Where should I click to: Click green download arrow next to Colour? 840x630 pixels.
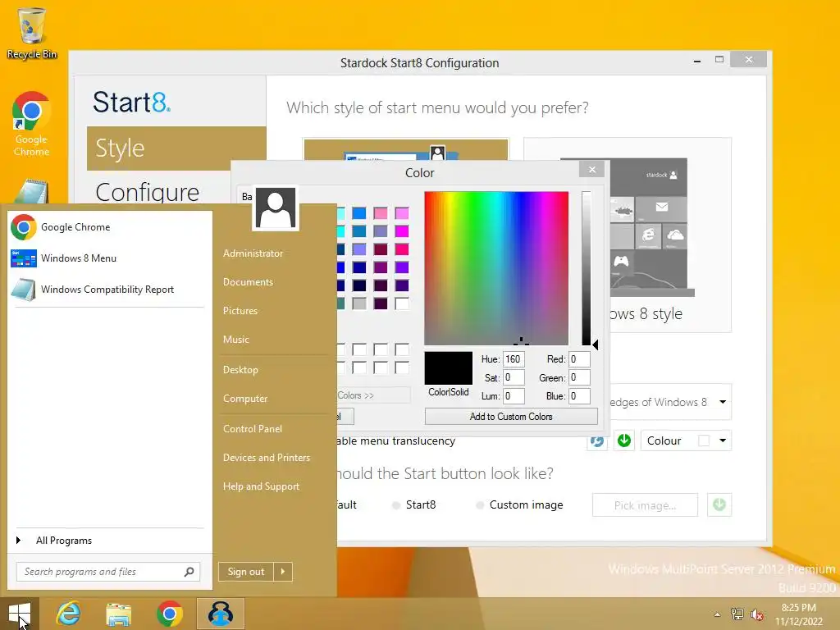(x=624, y=441)
